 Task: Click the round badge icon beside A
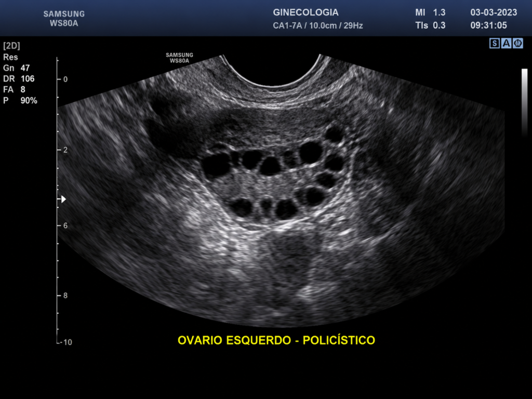[518, 43]
